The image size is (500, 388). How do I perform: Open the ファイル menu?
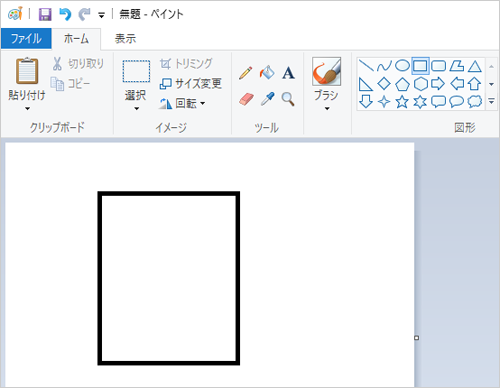(26, 39)
